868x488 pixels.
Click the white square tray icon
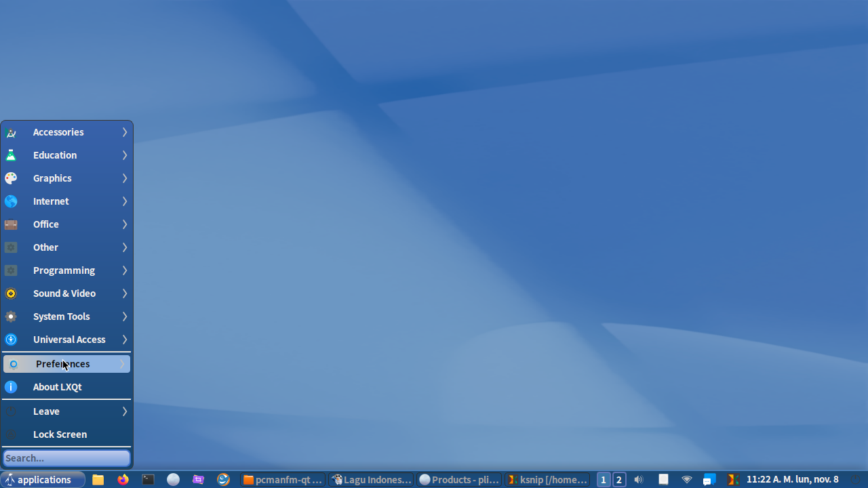pyautogui.click(x=663, y=479)
